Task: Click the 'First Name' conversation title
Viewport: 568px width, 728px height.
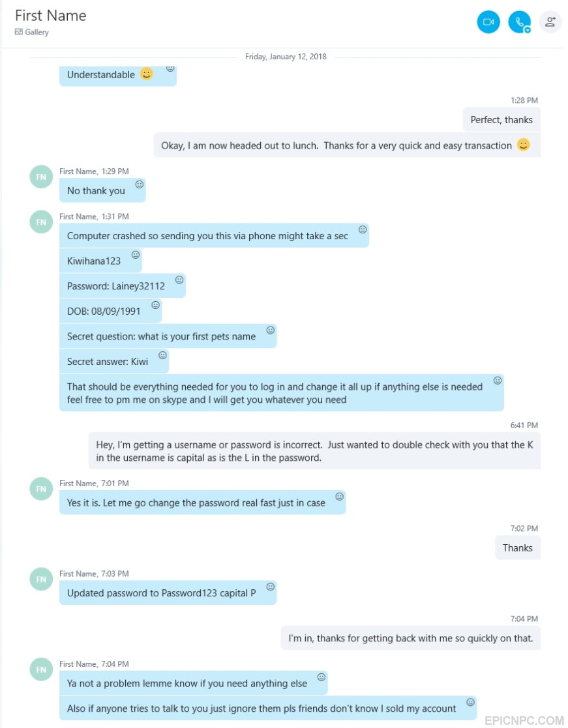Action: pyautogui.click(x=51, y=16)
